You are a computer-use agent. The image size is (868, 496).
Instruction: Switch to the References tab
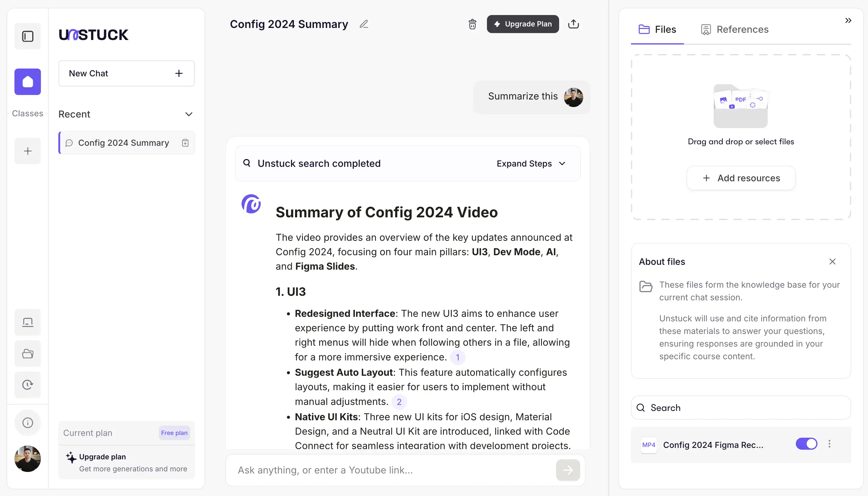click(x=734, y=30)
